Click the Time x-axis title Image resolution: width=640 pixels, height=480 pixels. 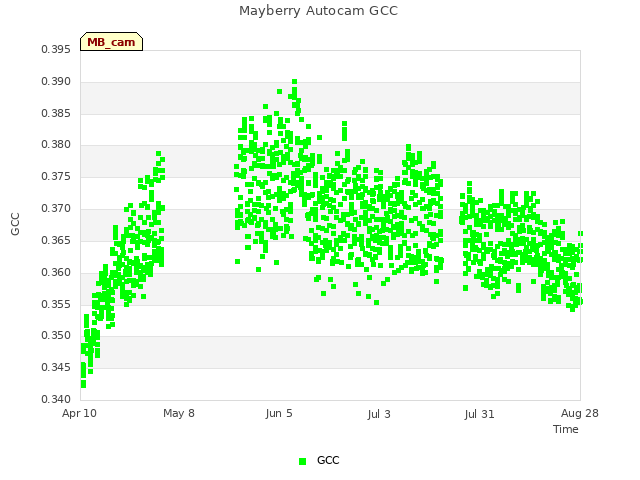point(566,429)
